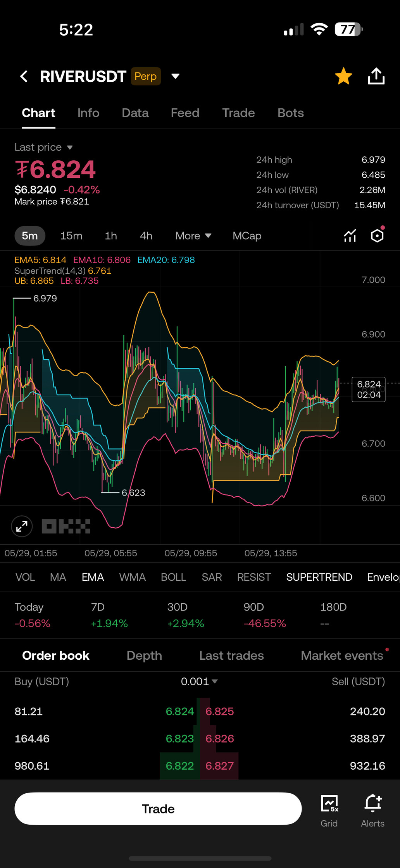
Task: Open the Order book tab
Action: [x=56, y=655]
